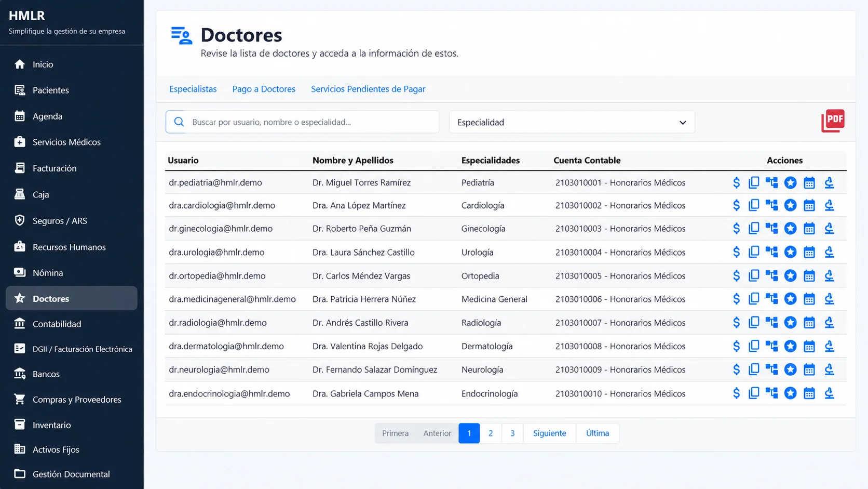
Task: Click the HMLR logo title
Action: tap(27, 16)
